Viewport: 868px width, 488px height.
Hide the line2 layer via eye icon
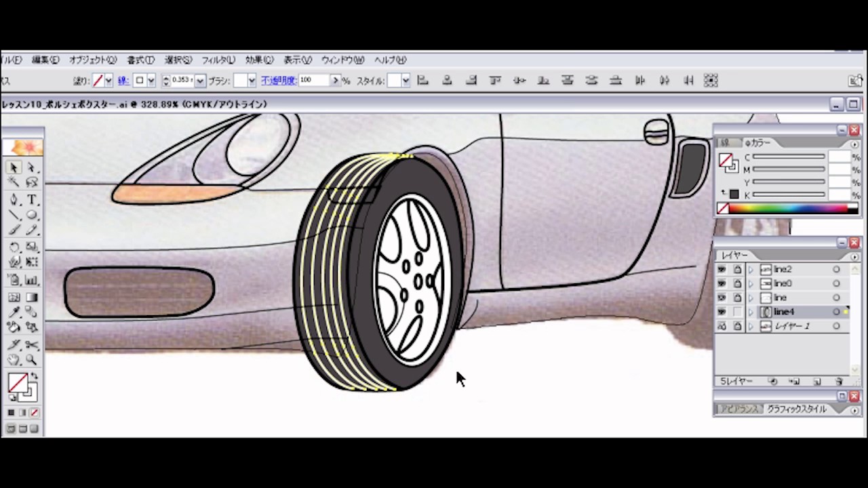coord(722,270)
